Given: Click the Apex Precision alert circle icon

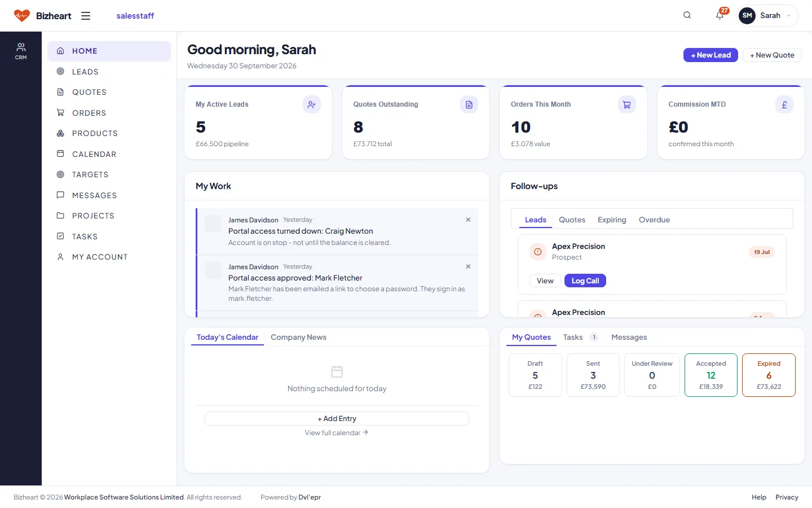Looking at the screenshot, I should (538, 252).
